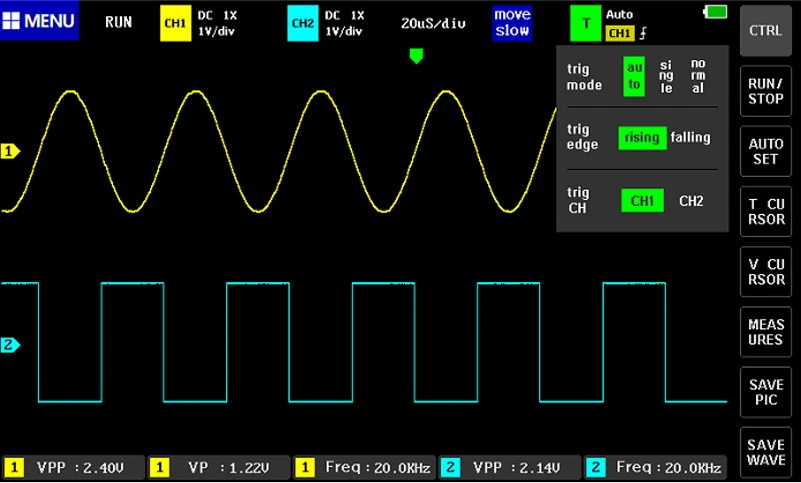Tap the green T trigger icon
The width and height of the screenshot is (801, 483).
pos(585,24)
